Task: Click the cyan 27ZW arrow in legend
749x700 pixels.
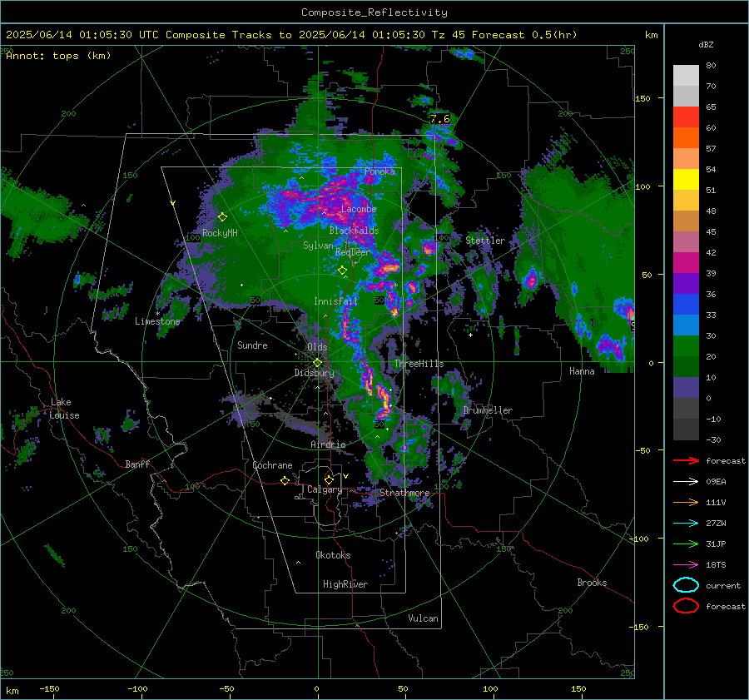Action: (x=686, y=524)
